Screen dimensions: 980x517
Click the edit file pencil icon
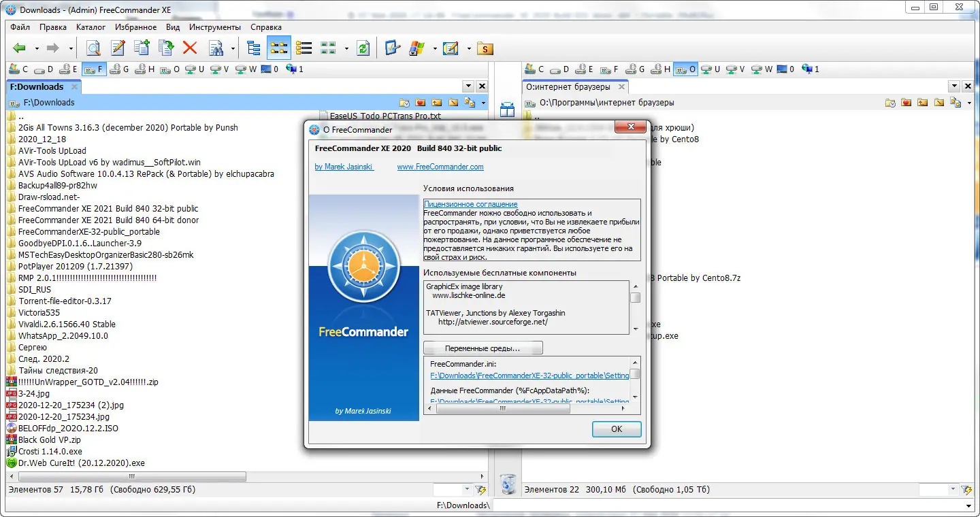coord(118,48)
